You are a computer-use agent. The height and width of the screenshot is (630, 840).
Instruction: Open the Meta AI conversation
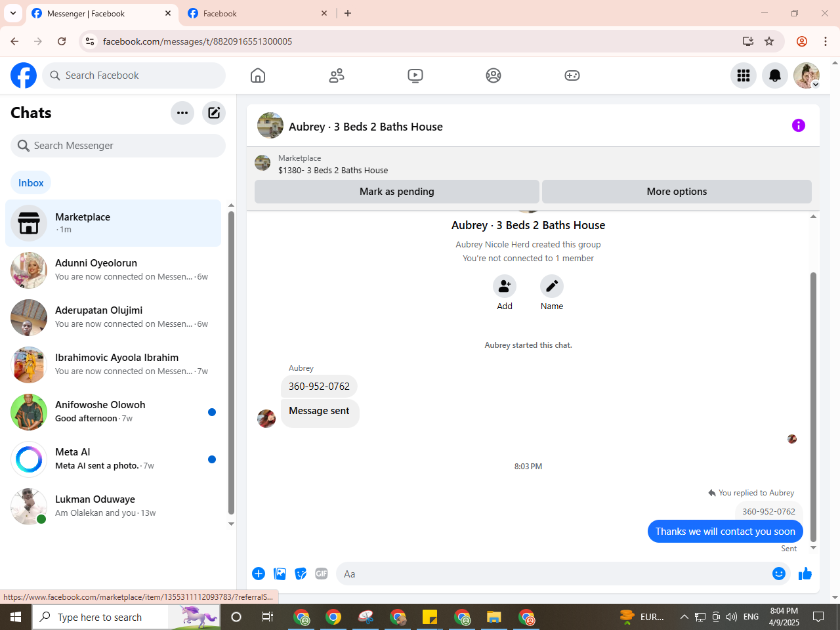click(x=114, y=459)
